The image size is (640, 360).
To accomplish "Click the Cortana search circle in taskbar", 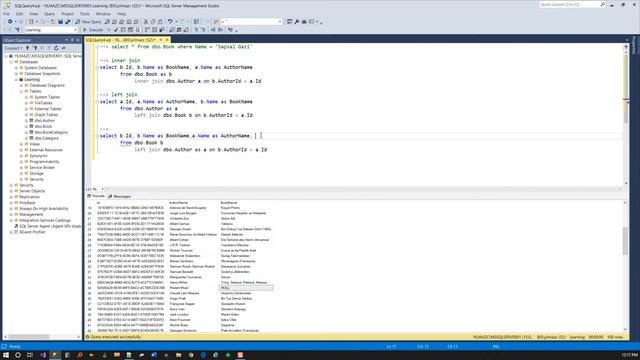I will tap(18, 355).
